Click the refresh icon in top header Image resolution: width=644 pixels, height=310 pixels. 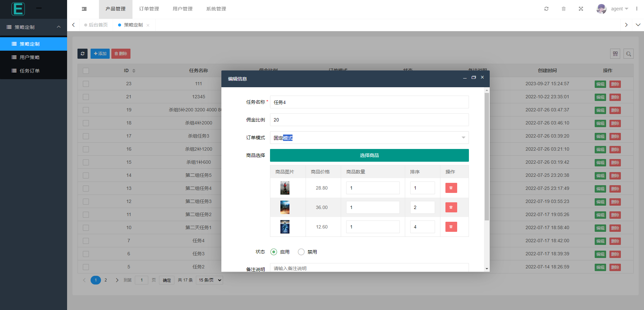click(x=546, y=9)
